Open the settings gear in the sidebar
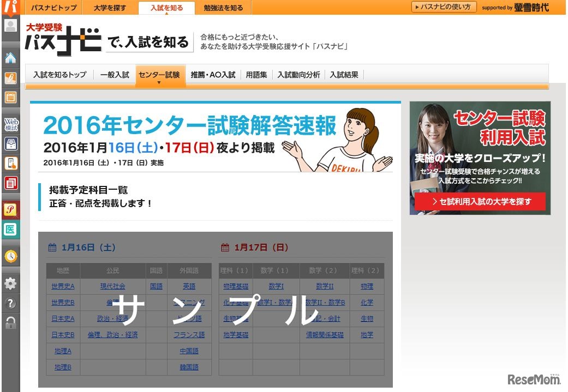Image resolution: width=568 pixels, height=392 pixels. click(x=10, y=283)
